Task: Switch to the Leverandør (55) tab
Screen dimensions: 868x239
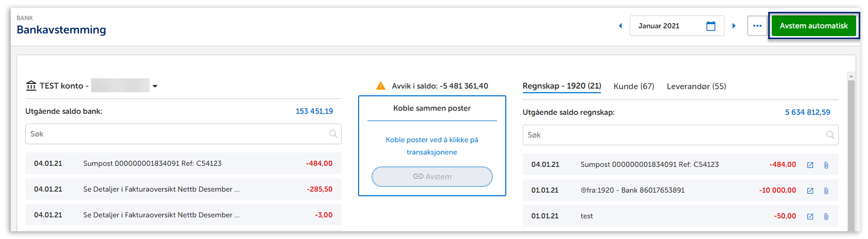Action: tap(696, 87)
